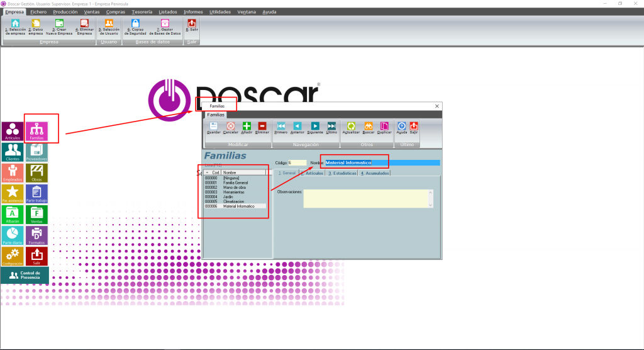Viewport: 644px width, 350px height.
Task: Click the red Salir sidebar tile
Action: coord(36,256)
